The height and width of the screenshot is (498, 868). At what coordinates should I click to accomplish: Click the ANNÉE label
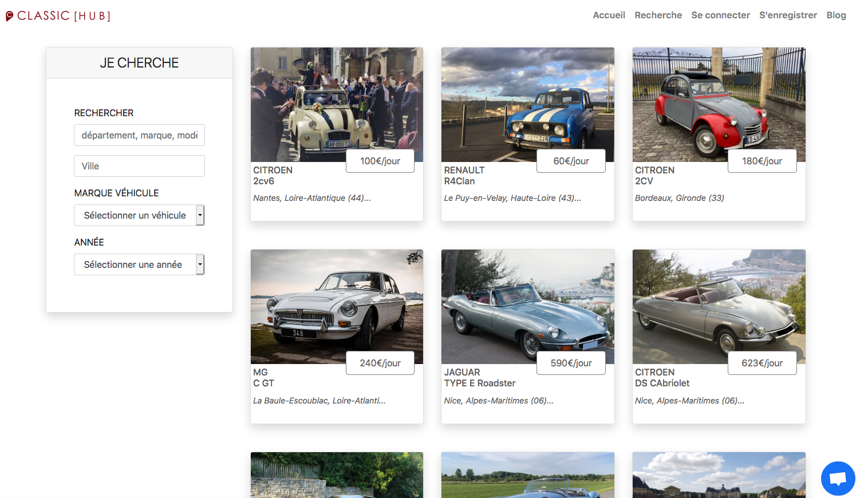pos(89,243)
